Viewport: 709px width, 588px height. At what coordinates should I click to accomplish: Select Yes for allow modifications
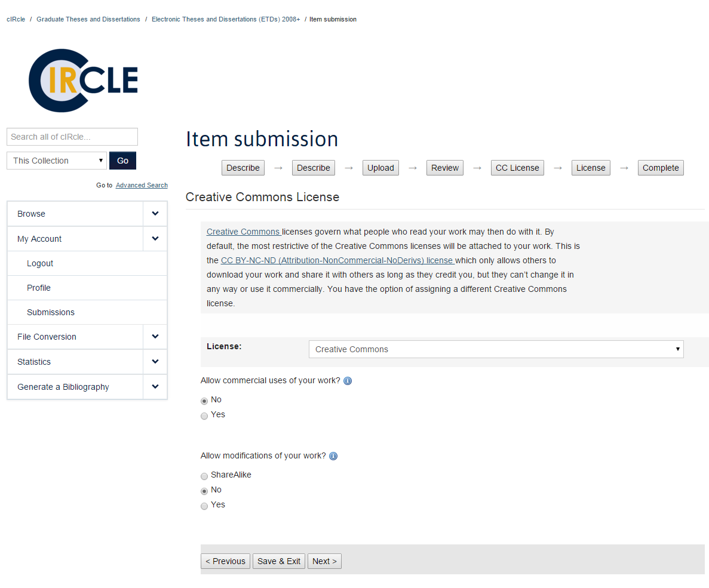tap(204, 506)
